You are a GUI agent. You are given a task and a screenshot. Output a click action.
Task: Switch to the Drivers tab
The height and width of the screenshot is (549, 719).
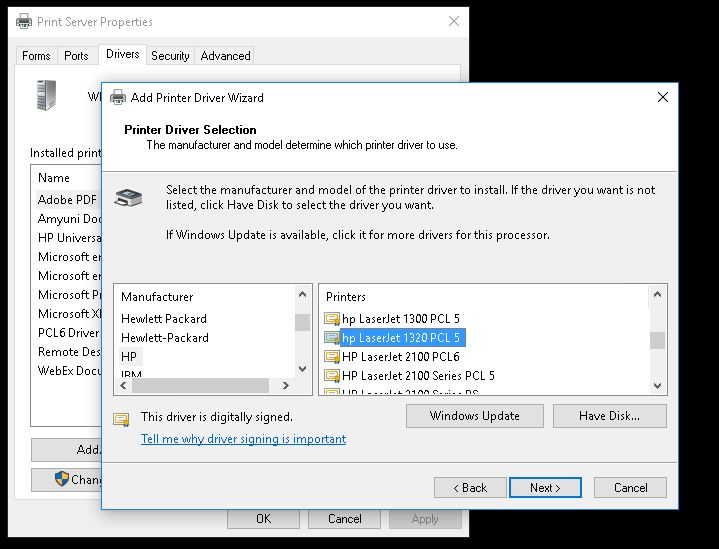(122, 54)
